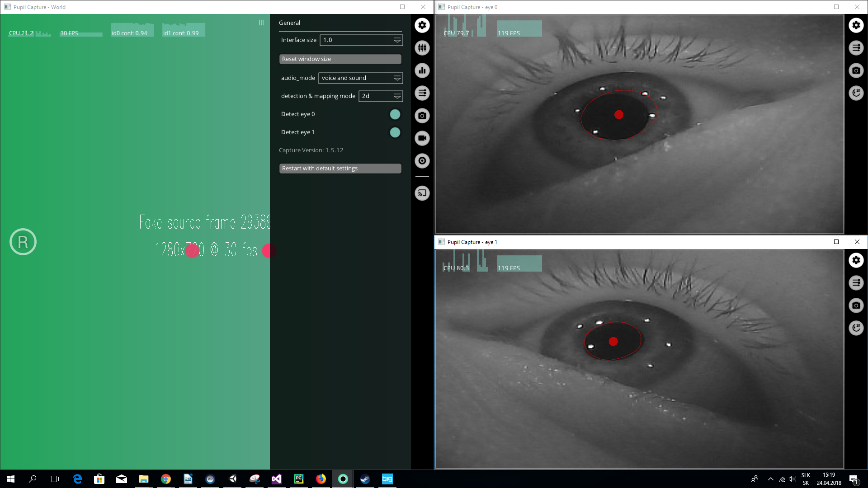Click the eye 1 CPU 80.3 graph
Image resolution: width=868 pixels, height=488 pixels.
(464, 261)
